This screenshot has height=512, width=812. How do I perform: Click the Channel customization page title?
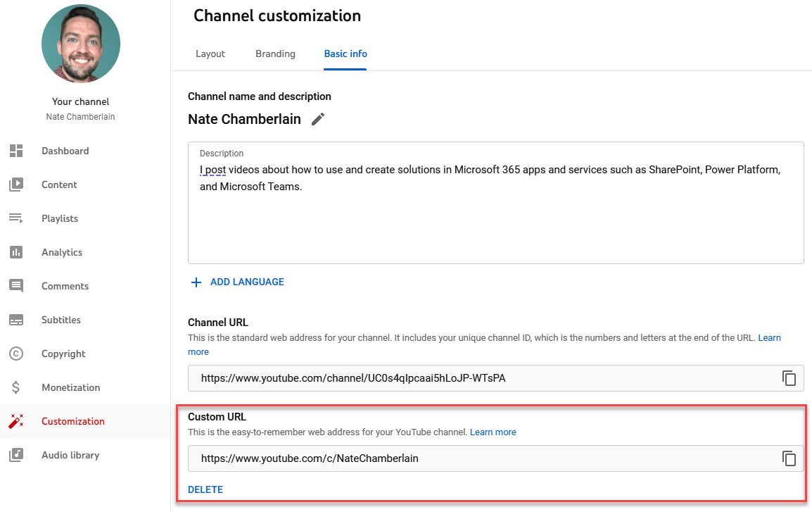coord(277,15)
